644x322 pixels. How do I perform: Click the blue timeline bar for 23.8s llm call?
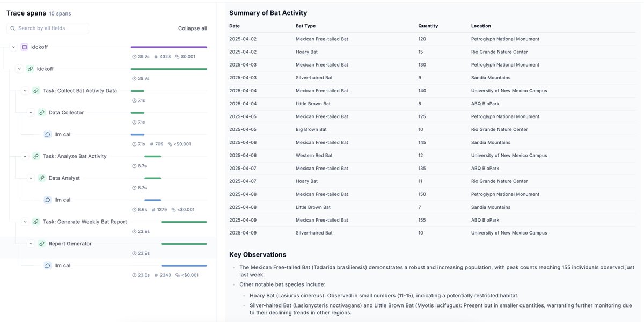(x=184, y=266)
